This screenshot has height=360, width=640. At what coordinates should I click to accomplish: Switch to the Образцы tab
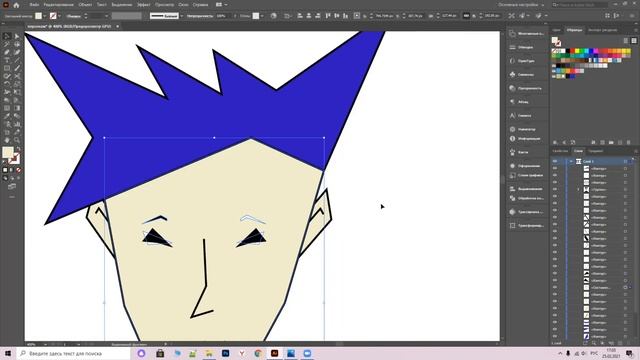pyautogui.click(x=574, y=30)
